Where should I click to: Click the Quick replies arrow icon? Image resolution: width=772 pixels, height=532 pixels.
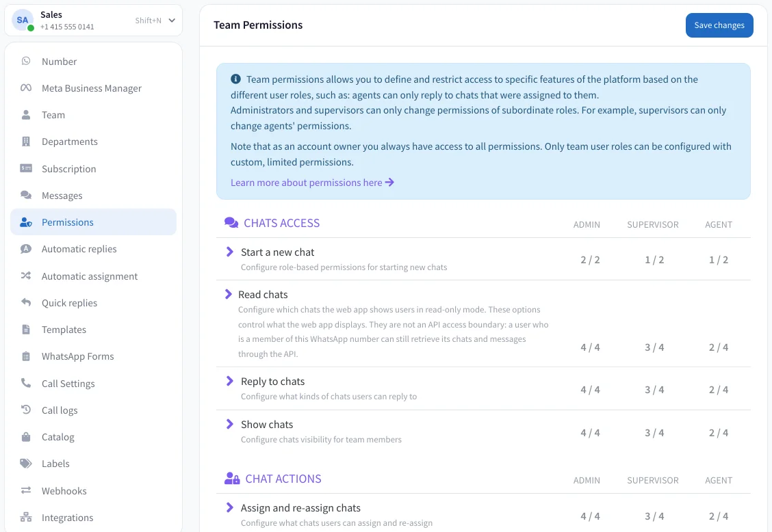25,302
